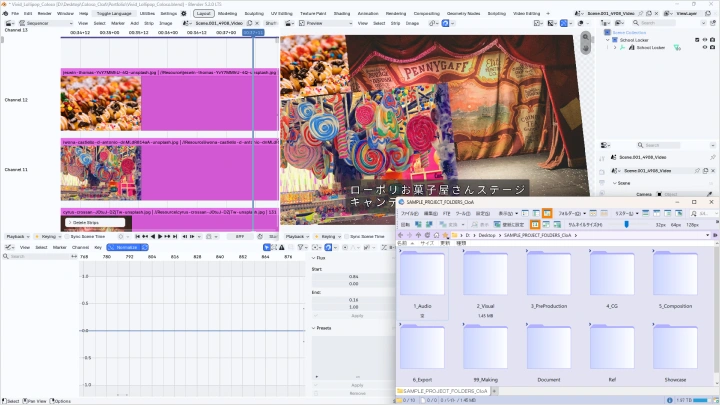720x405 pixels.
Task: Open the ファイル menu in file manager
Action: coord(410,214)
